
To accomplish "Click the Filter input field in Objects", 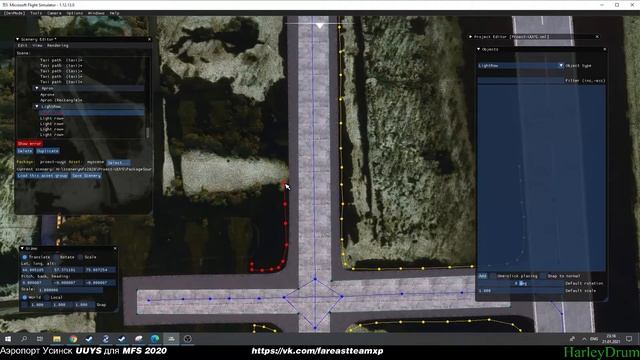I will pos(520,81).
